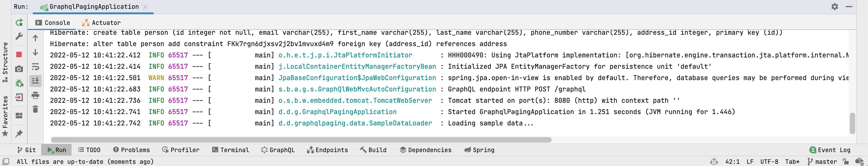Viewport: 868px width, 166px height.
Task: Open Run tool window options gear
Action: point(835,6)
